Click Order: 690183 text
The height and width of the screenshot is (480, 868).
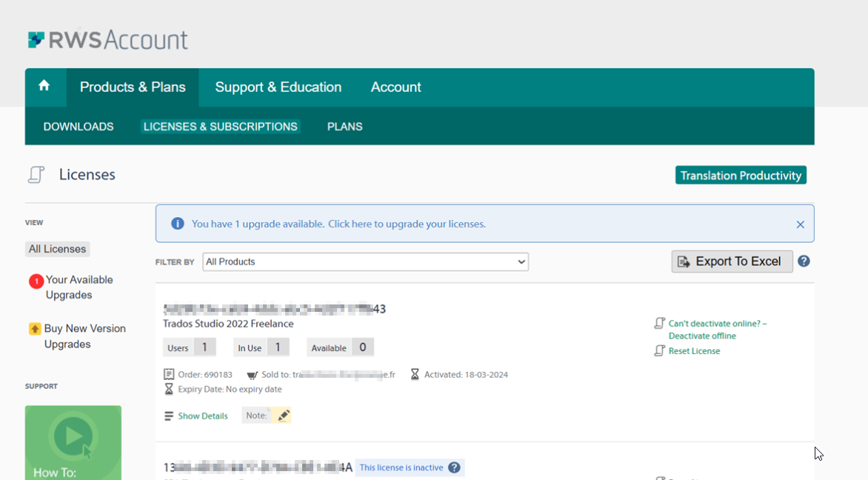[205, 375]
